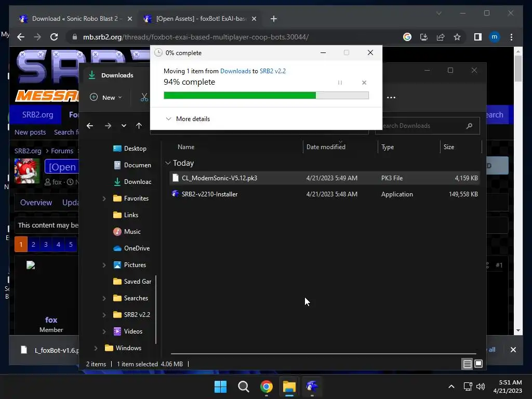Open New menu in File Explorer
The width and height of the screenshot is (532, 399).
[106, 97]
